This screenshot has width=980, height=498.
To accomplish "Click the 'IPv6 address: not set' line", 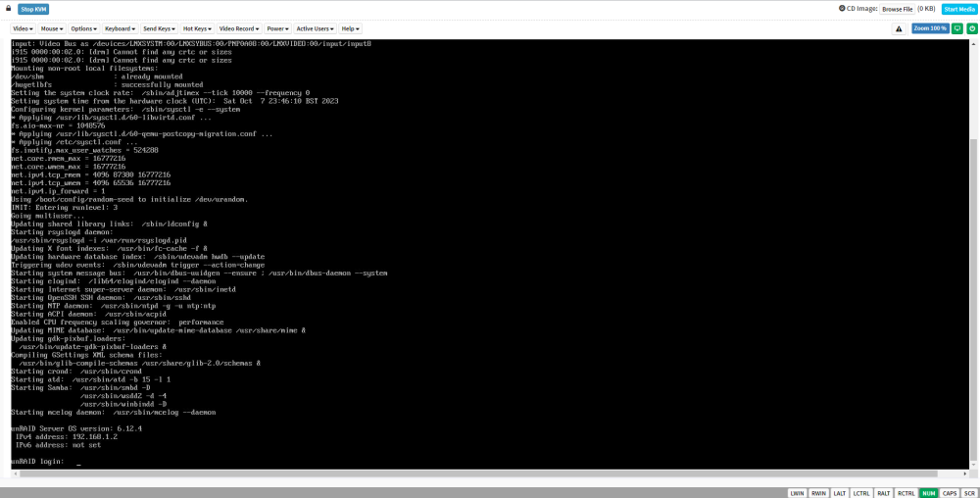I will [x=58, y=445].
